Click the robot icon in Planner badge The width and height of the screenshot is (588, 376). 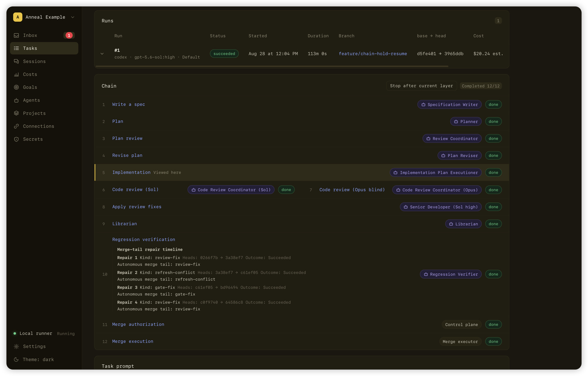coord(456,122)
